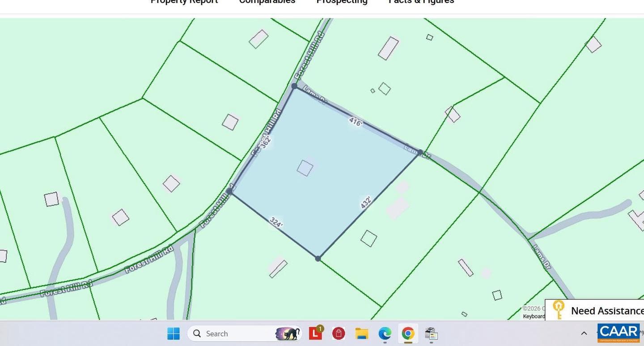Open the Windows Start menu
644x346 pixels.
tap(173, 333)
